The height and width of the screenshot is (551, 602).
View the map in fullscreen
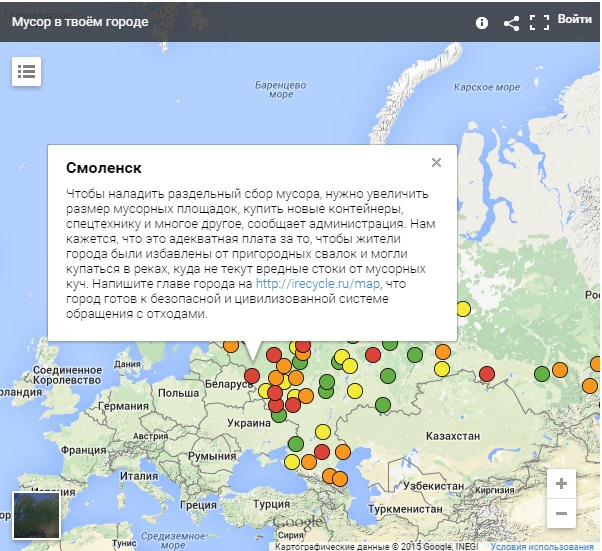[539, 23]
